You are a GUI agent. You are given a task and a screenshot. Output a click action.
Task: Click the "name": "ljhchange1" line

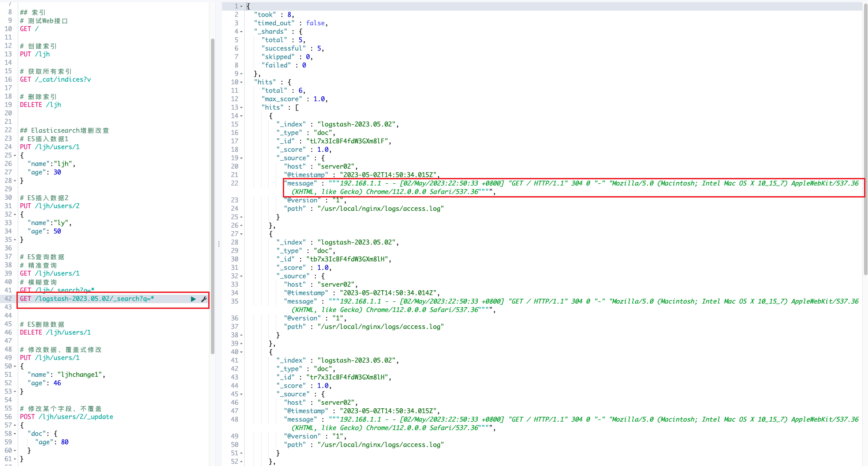[67, 375]
